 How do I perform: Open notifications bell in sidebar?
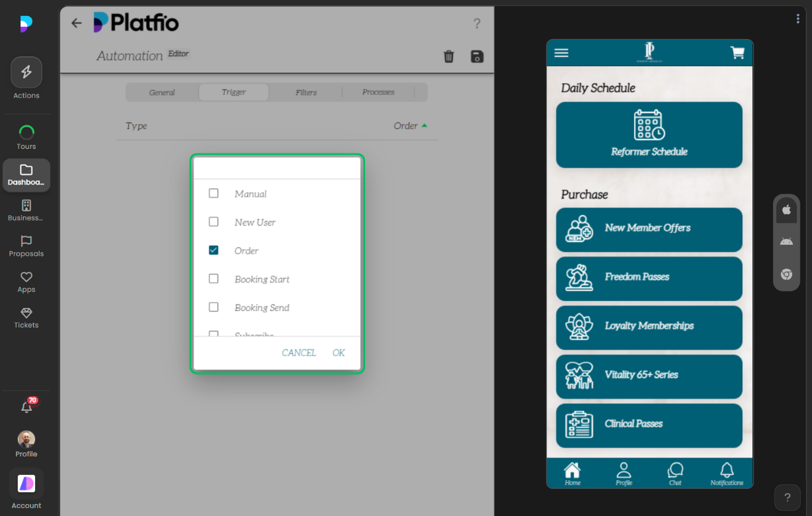pos(26,408)
